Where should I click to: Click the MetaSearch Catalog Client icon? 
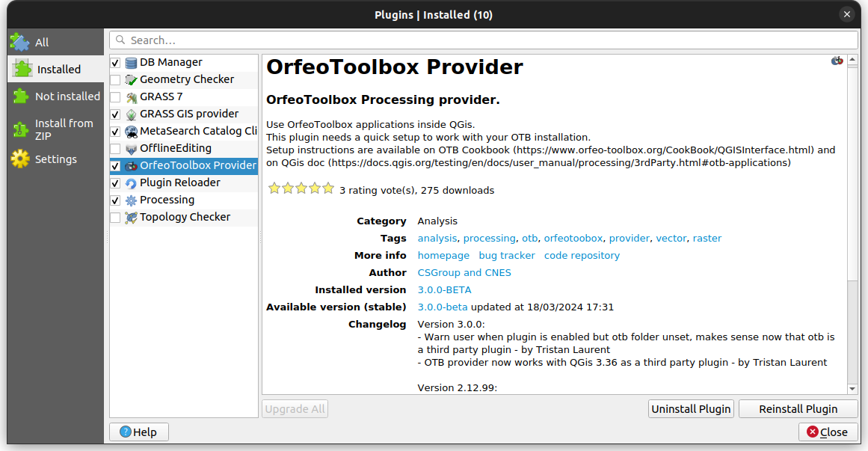pos(132,132)
